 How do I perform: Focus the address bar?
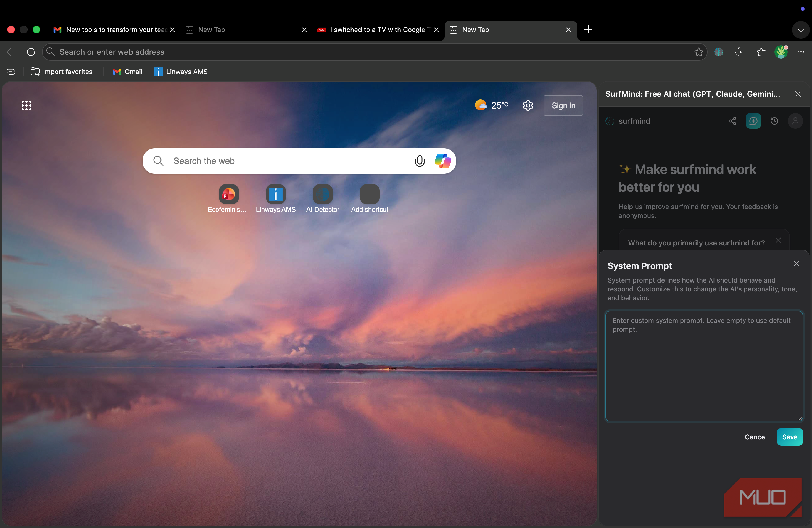[x=374, y=52]
